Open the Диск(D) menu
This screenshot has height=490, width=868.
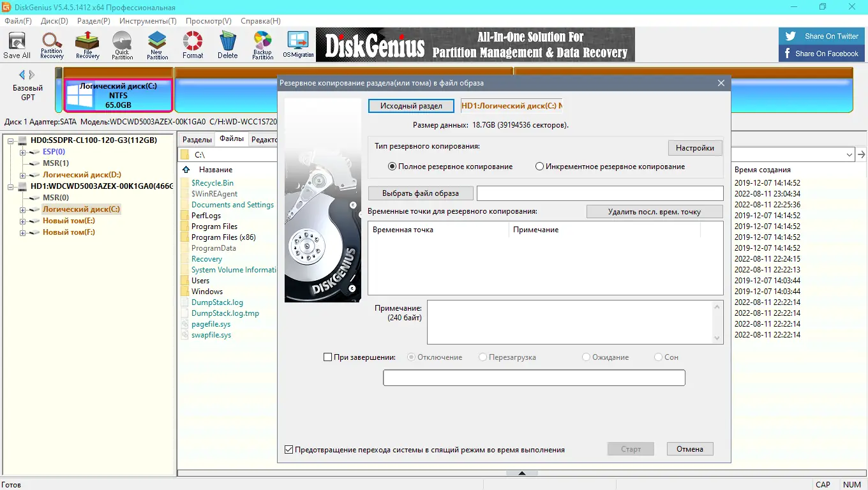pos(54,21)
